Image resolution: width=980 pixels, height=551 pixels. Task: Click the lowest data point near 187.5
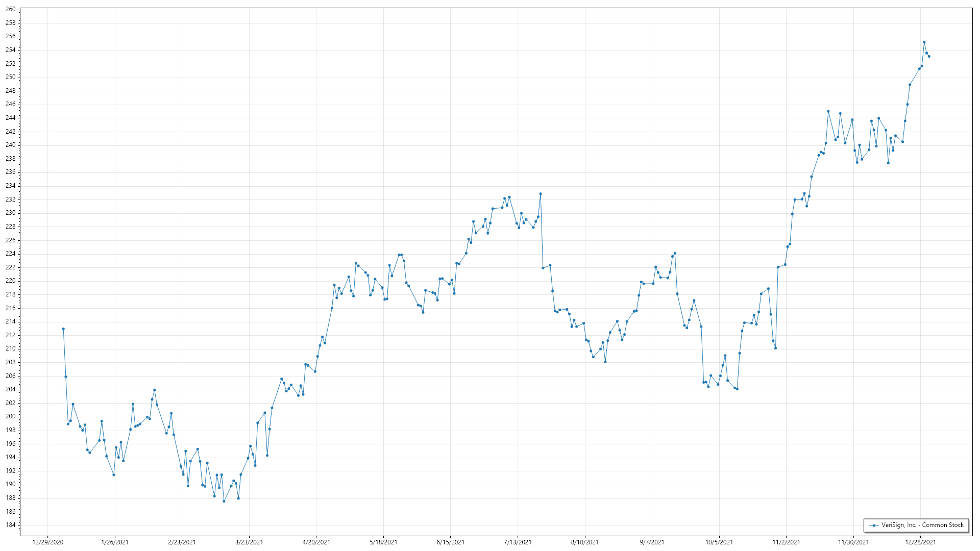coord(224,502)
